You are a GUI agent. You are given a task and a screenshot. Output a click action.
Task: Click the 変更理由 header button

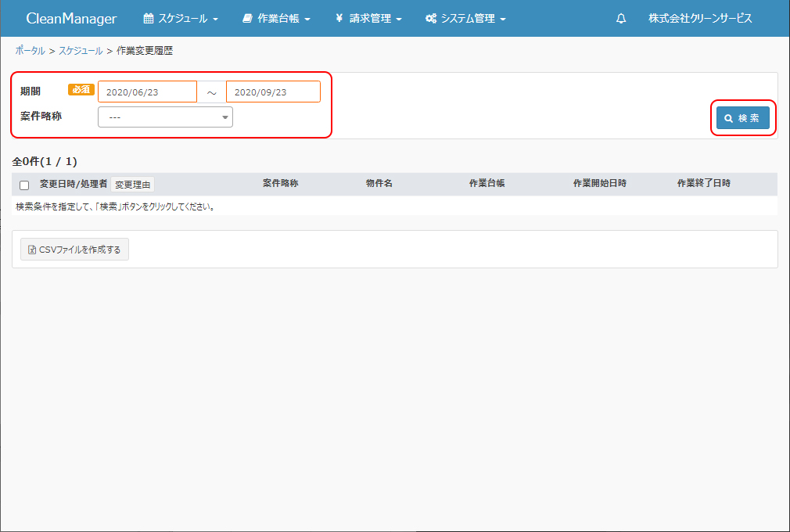[x=132, y=185]
